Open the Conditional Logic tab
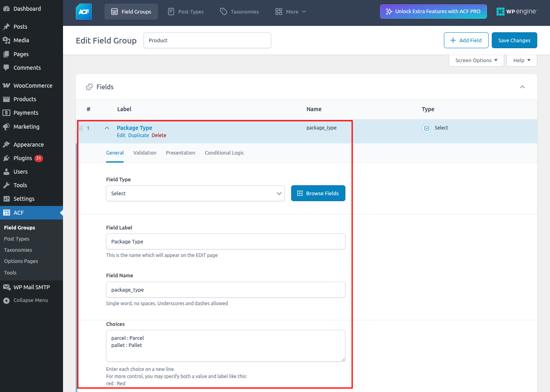Image resolution: width=550 pixels, height=392 pixels. [224, 153]
